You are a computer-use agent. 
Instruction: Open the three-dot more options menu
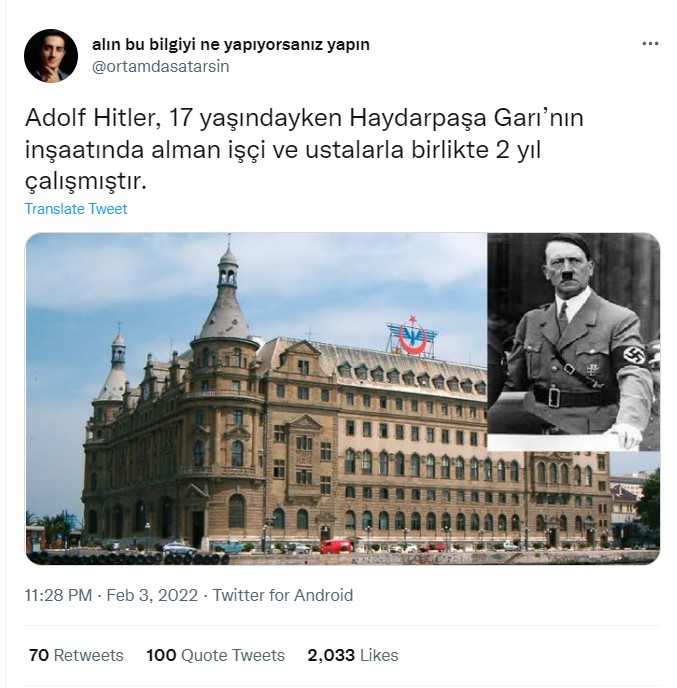click(x=650, y=44)
